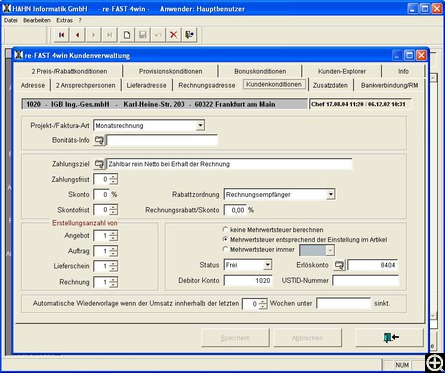Go to next record arrow icon
Viewport: 445px width, 373px height.
pyautogui.click(x=94, y=35)
